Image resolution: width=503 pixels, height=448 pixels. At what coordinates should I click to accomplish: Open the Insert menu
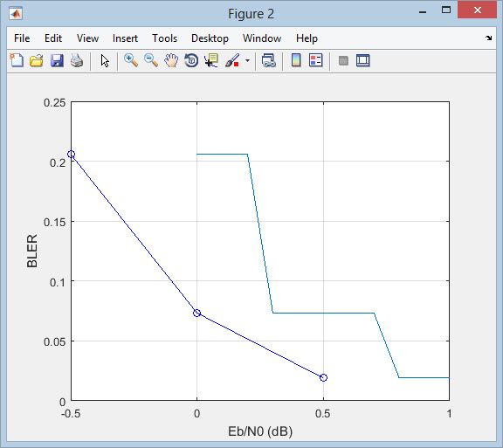pos(125,38)
